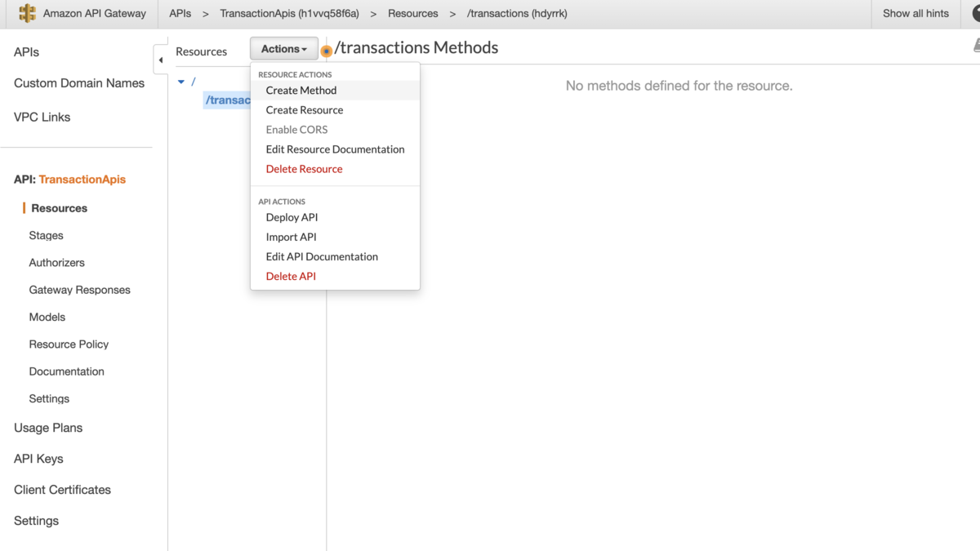Click the Amazon API Gateway logo icon
Screen dimensions: 980x551
[x=28, y=13]
